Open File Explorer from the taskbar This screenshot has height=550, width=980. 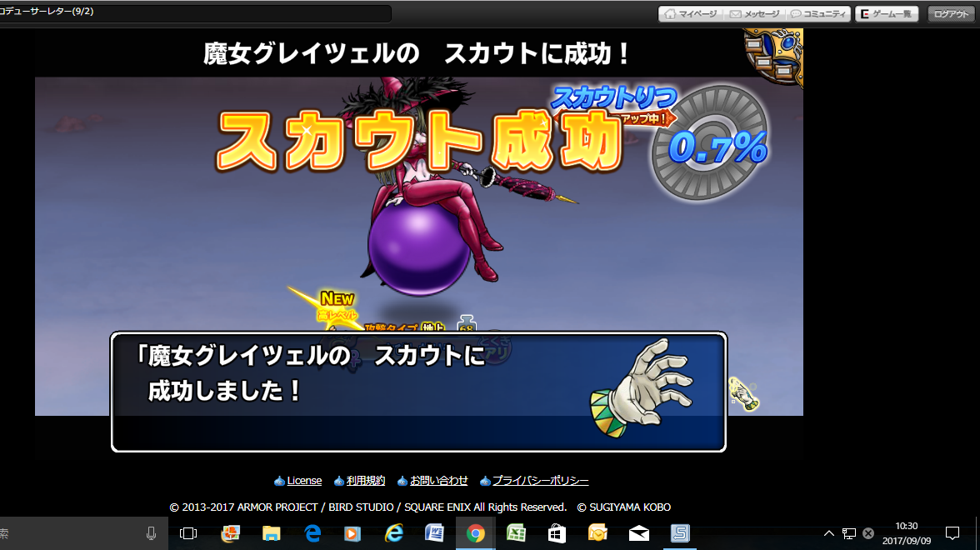[x=271, y=533]
